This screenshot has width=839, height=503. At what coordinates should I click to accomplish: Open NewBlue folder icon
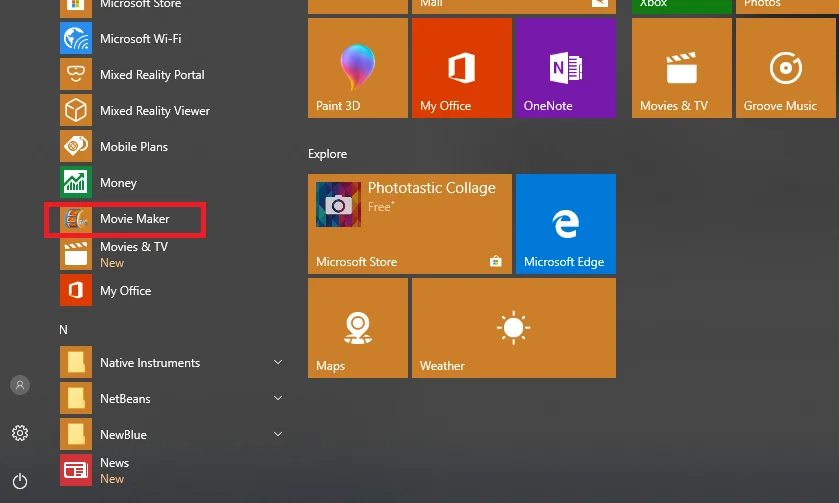pos(75,434)
